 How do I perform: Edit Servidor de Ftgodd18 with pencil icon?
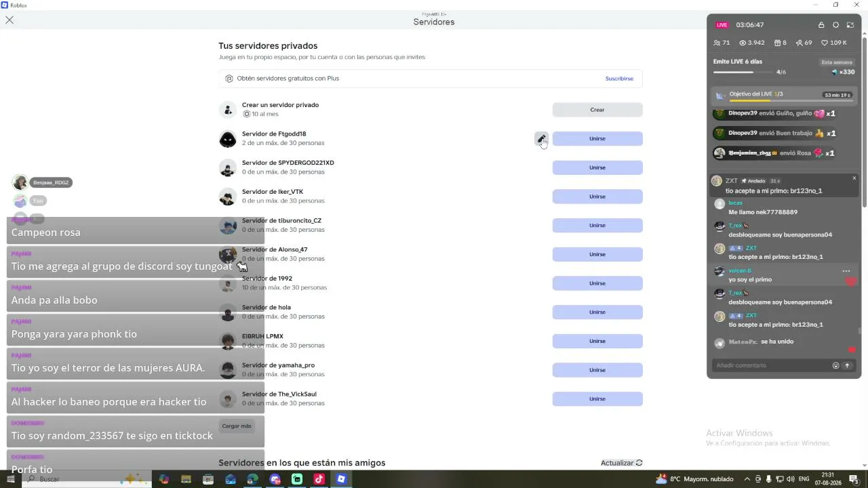click(541, 139)
